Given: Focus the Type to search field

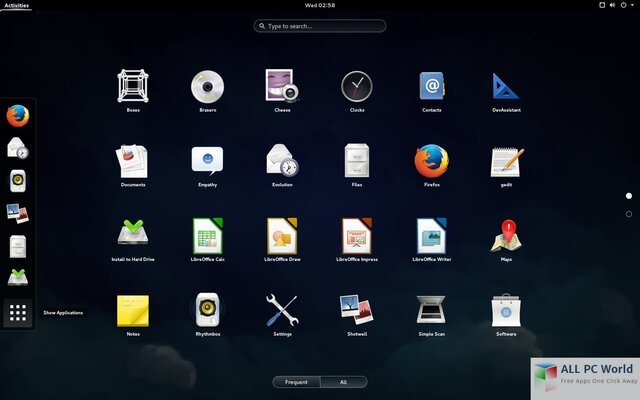Looking at the screenshot, I should click(320, 26).
